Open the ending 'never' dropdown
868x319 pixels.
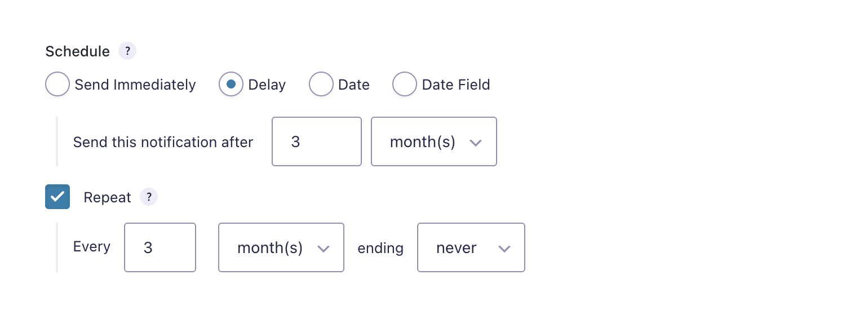[x=470, y=248]
